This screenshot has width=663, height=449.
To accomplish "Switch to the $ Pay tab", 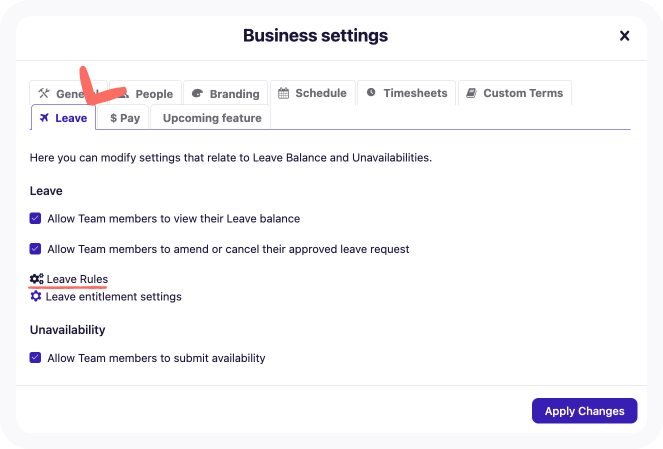I will tap(125, 118).
